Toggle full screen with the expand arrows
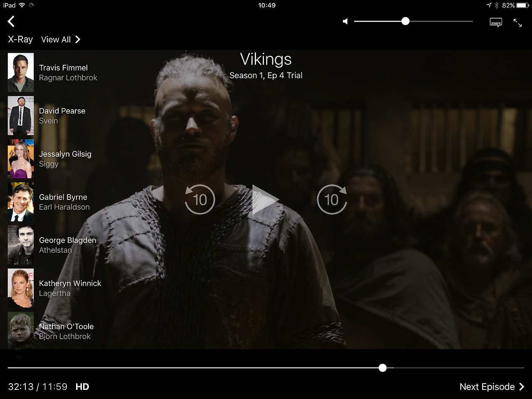 (x=517, y=22)
